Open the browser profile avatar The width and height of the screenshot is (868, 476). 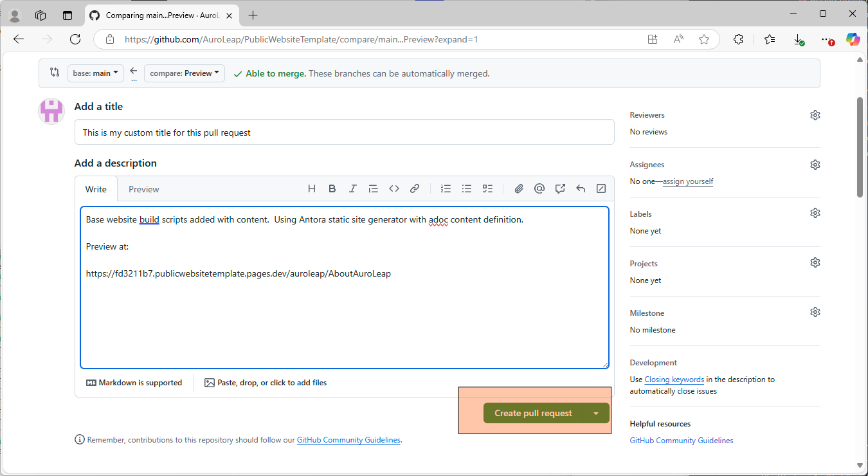[14, 15]
